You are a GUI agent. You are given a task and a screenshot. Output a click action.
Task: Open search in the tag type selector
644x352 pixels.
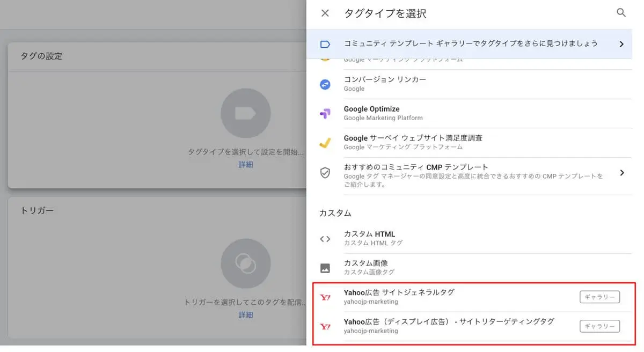[621, 13]
